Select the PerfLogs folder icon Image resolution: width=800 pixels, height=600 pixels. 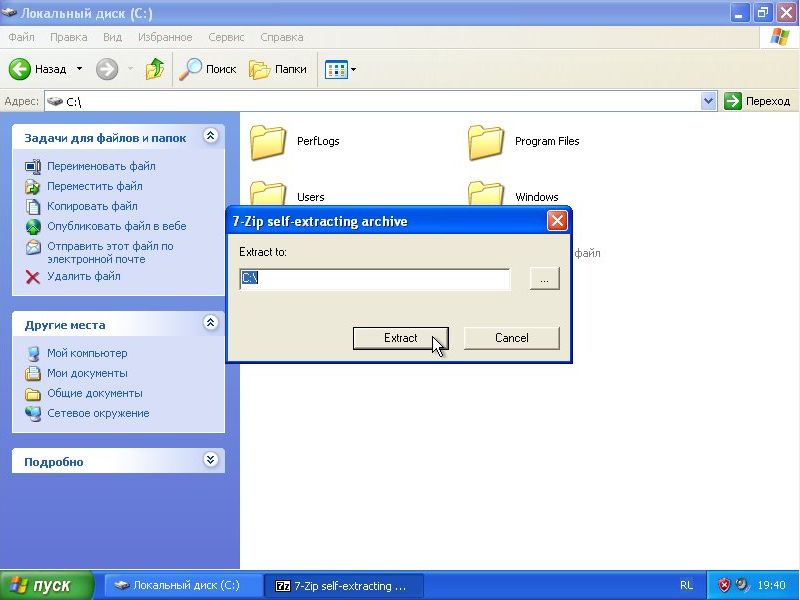click(x=268, y=142)
